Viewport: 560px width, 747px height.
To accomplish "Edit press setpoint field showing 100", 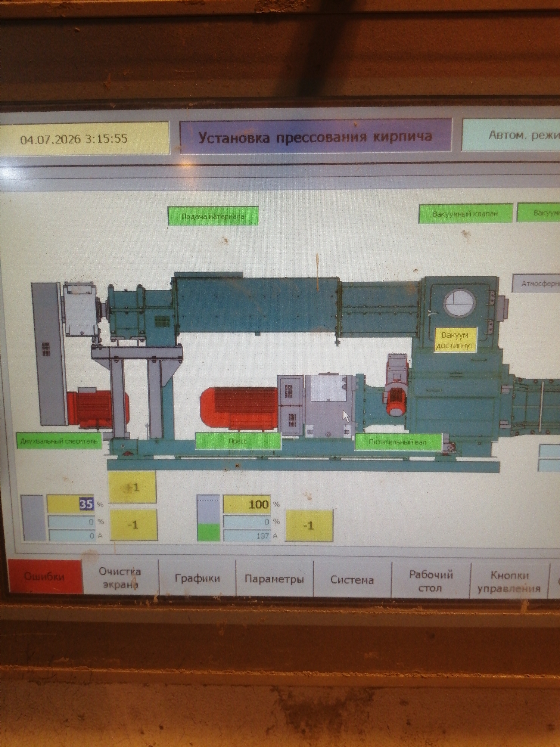I will 247,505.
